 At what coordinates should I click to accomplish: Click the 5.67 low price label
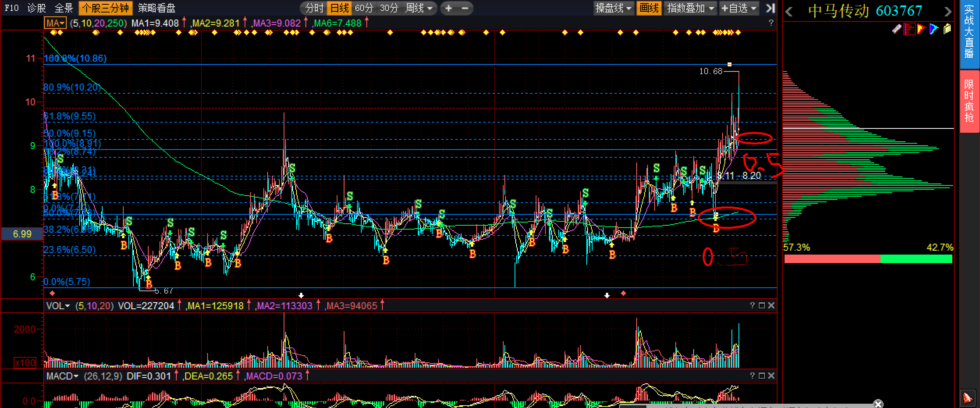coord(163,291)
